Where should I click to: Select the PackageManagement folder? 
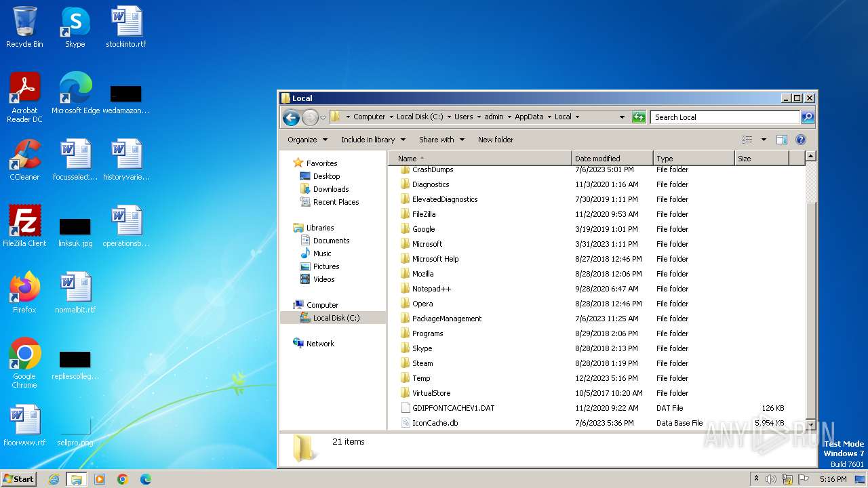point(447,319)
